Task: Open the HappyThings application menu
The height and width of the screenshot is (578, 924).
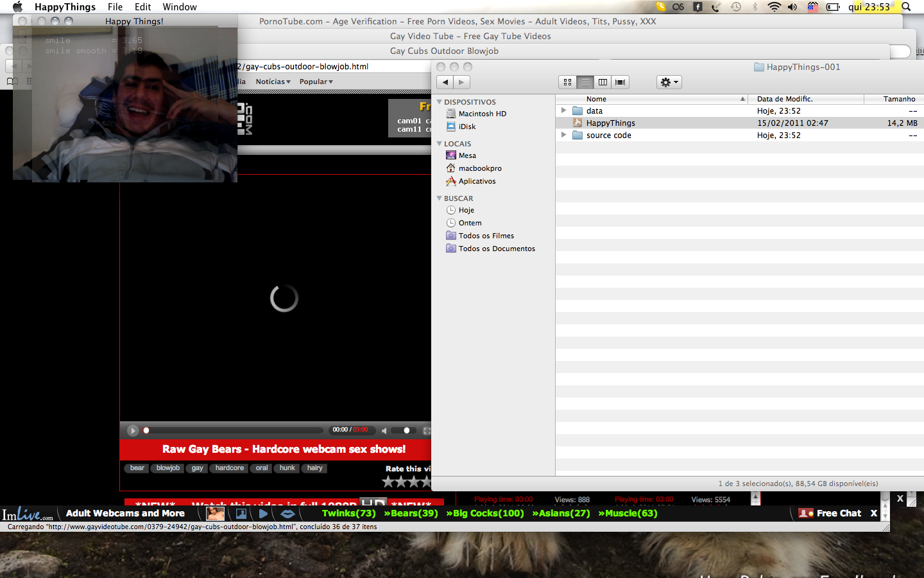Action: [65, 7]
